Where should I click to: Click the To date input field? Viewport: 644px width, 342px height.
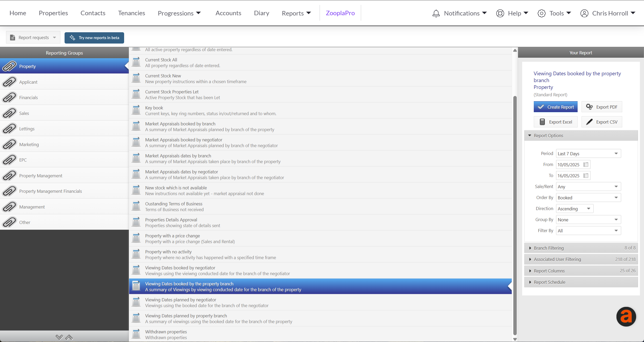click(573, 176)
